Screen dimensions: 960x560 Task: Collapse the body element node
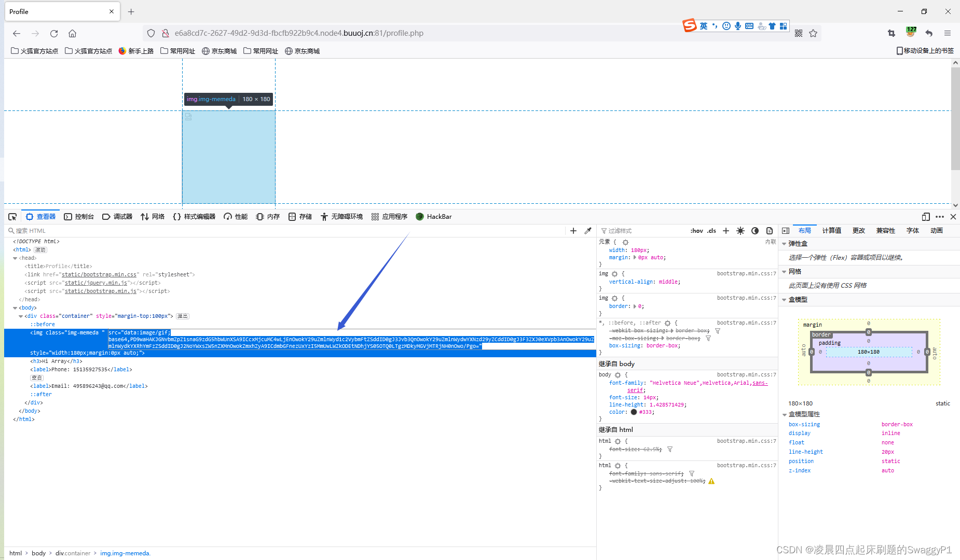tap(15, 308)
